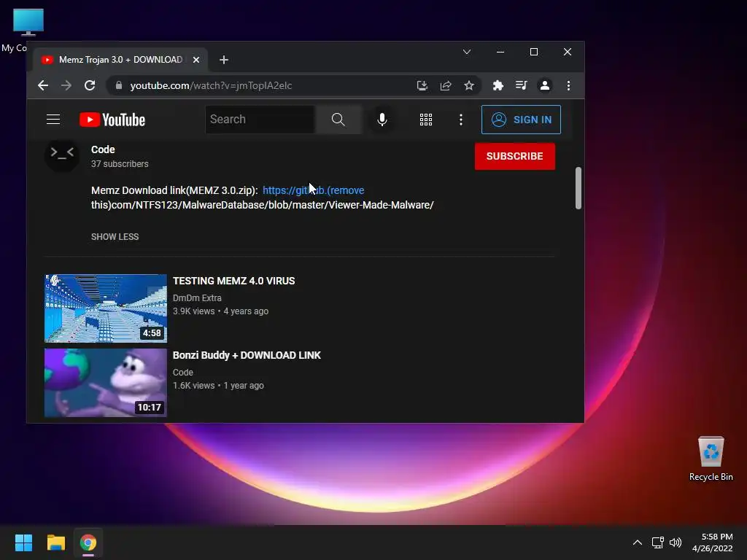Open the Windows Start menu

[23, 542]
